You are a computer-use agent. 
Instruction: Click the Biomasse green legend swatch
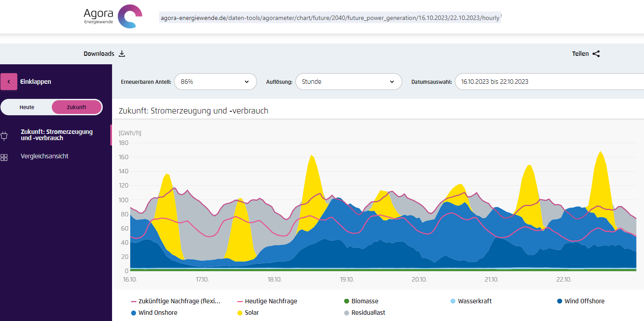[x=347, y=301]
